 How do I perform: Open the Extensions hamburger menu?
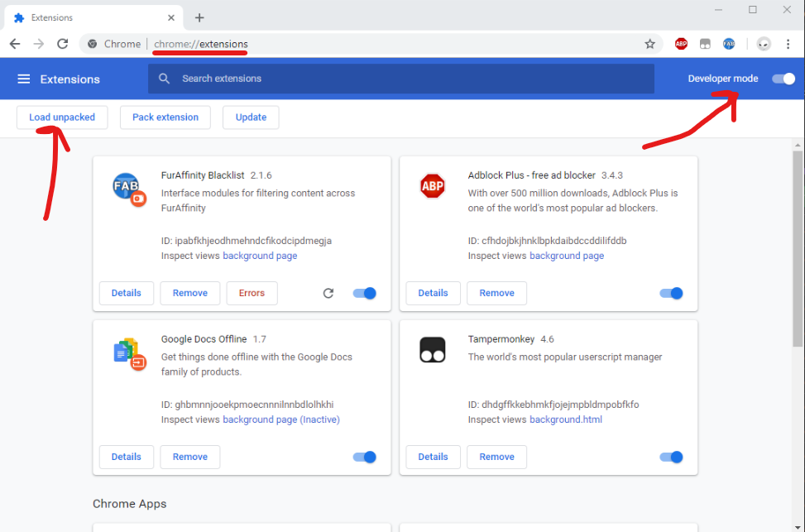click(x=24, y=79)
